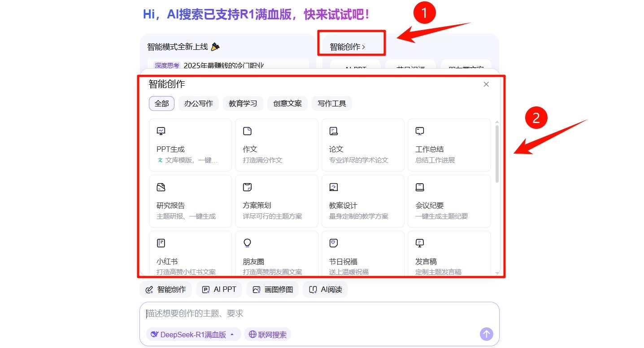Image resolution: width=644 pixels, height=348 pixels.
Task: Switch to the 教育学习 tab
Action: pos(243,103)
